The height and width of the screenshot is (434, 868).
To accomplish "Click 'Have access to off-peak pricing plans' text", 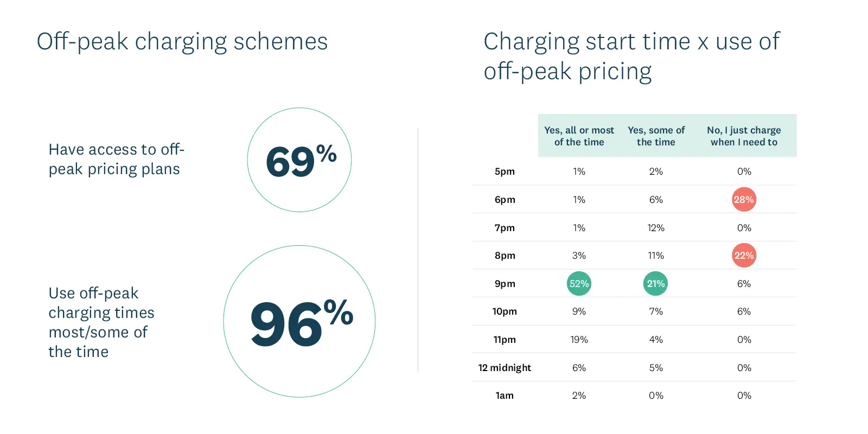I will [116, 159].
